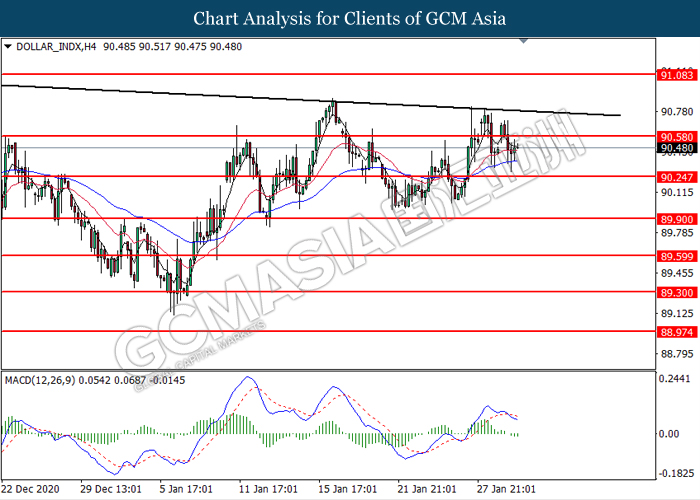Select the 89.300 support line label
Viewport: 700px width, 500px height.
click(677, 293)
